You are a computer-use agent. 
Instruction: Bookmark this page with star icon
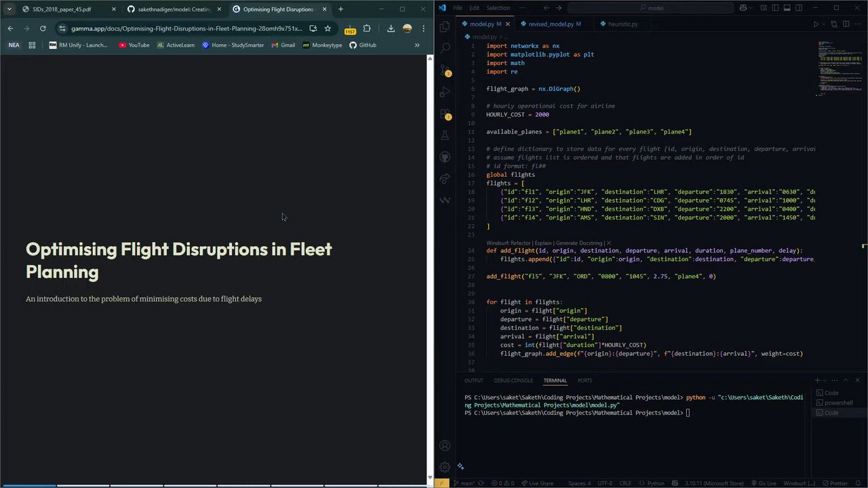[328, 28]
